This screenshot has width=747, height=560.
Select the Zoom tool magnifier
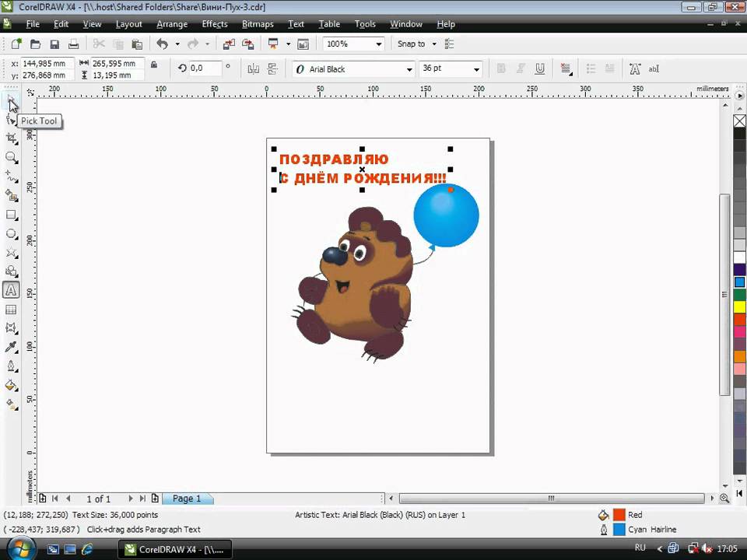pos(12,158)
